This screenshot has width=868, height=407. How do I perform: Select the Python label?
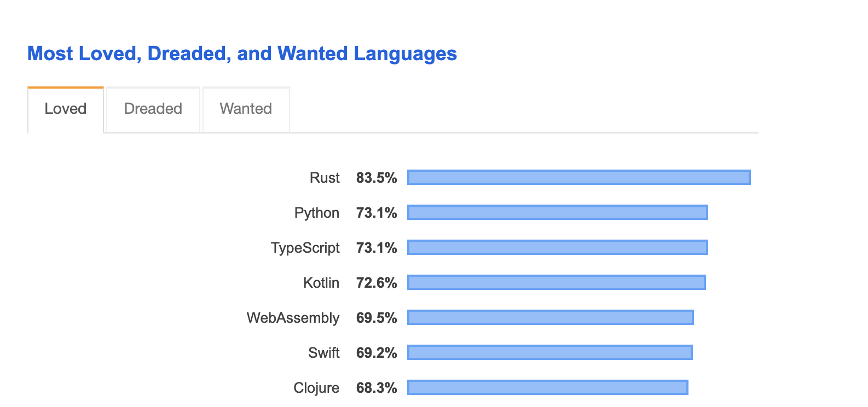click(317, 213)
